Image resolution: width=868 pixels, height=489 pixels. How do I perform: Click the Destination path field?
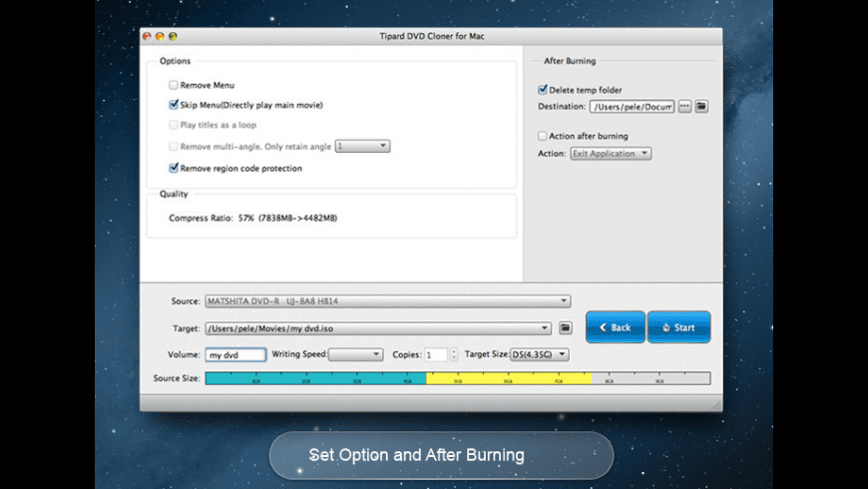[633, 107]
